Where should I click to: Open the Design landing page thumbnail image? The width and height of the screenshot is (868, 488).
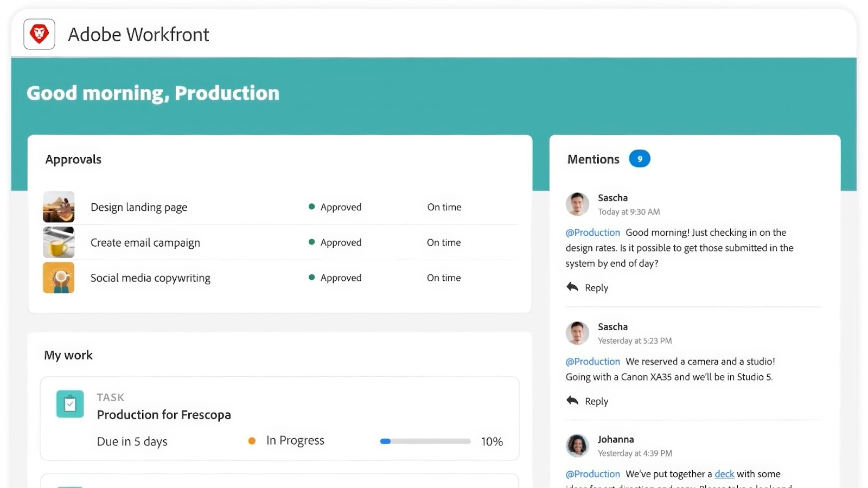(58, 207)
